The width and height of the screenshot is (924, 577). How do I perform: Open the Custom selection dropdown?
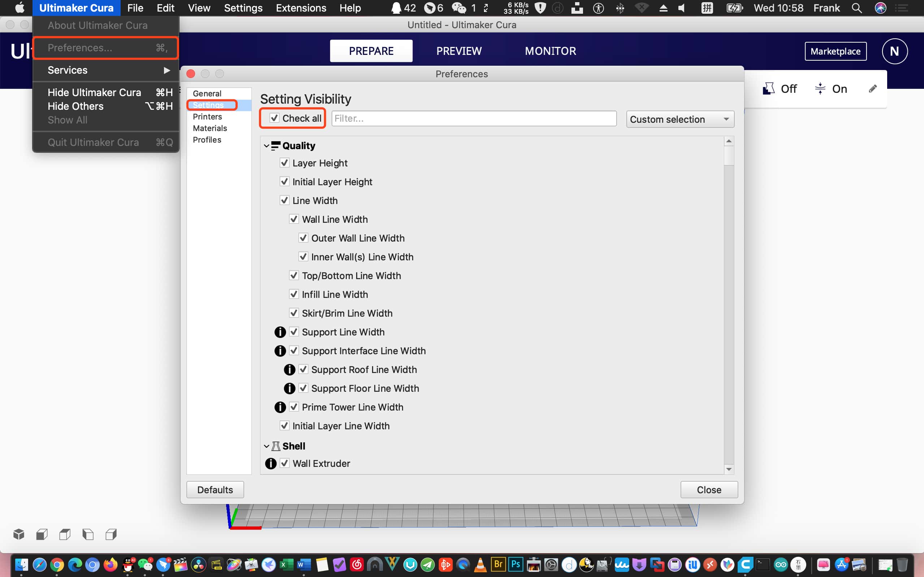click(x=680, y=119)
